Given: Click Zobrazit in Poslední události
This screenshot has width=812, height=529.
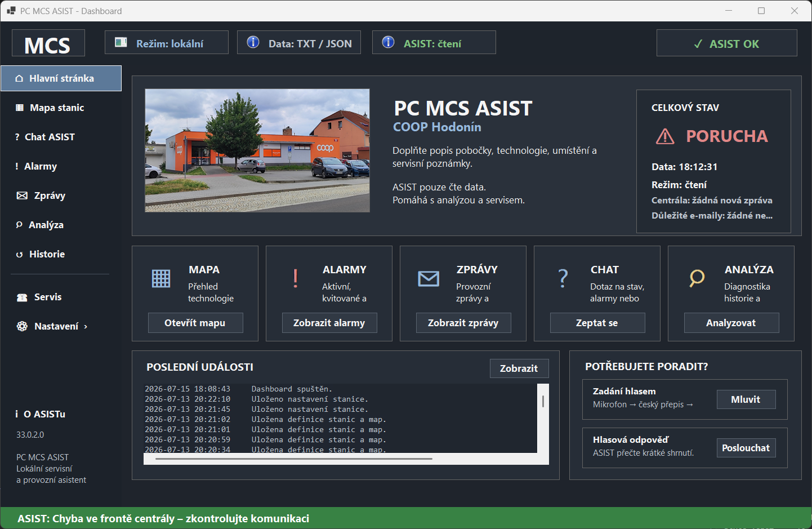Looking at the screenshot, I should (x=519, y=368).
